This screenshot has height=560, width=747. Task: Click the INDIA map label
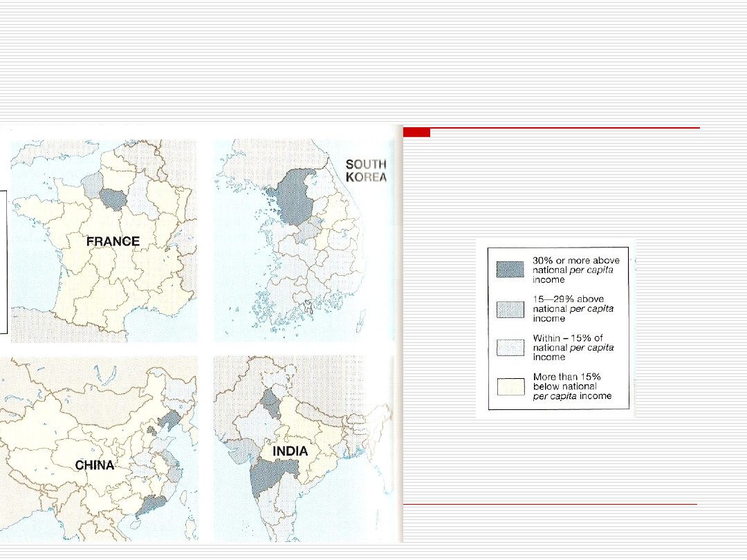290,451
